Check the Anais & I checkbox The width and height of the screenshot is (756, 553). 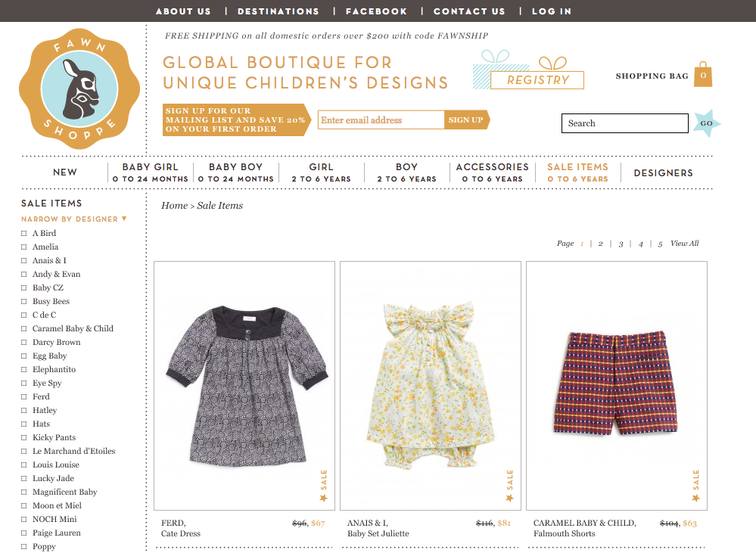pos(23,260)
